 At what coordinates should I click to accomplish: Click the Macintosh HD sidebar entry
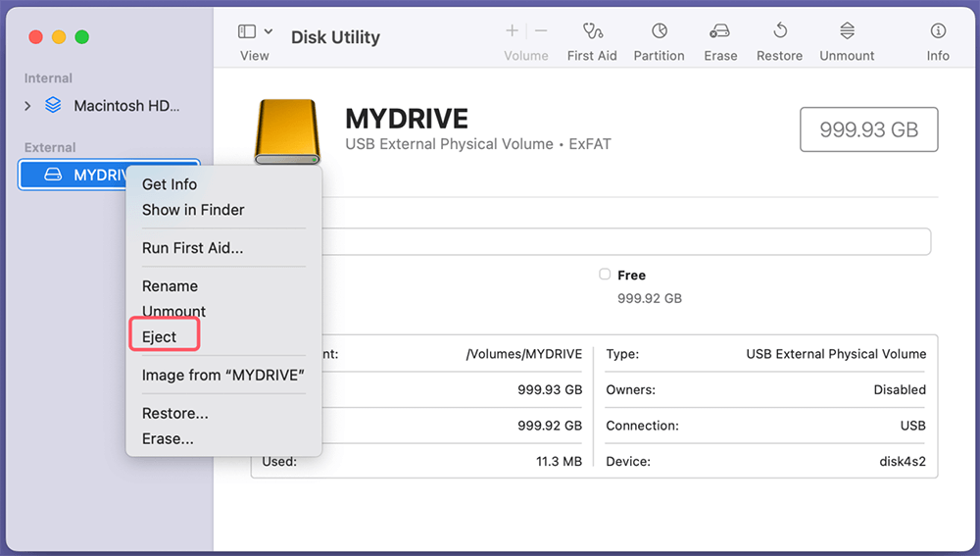[126, 106]
